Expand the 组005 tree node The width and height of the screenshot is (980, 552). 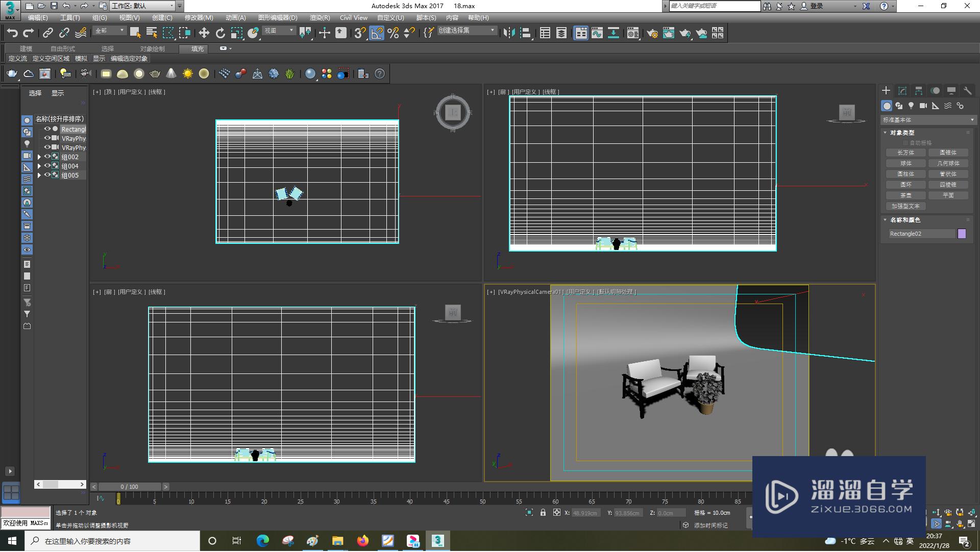click(39, 175)
